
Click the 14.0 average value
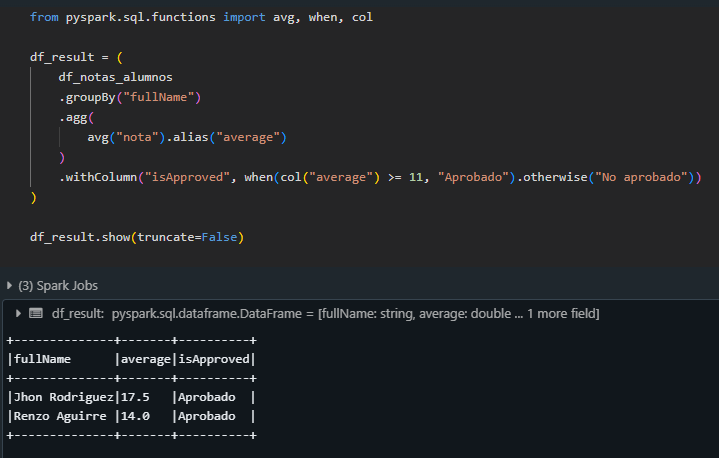click(135, 416)
